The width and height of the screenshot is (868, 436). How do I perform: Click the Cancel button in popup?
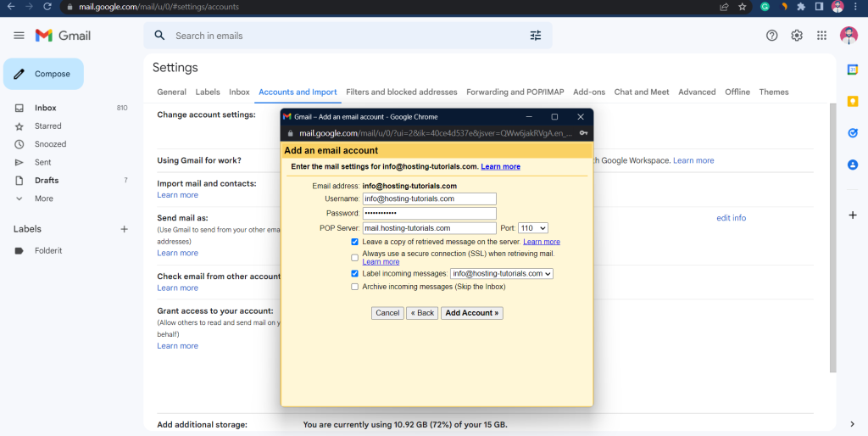point(387,313)
